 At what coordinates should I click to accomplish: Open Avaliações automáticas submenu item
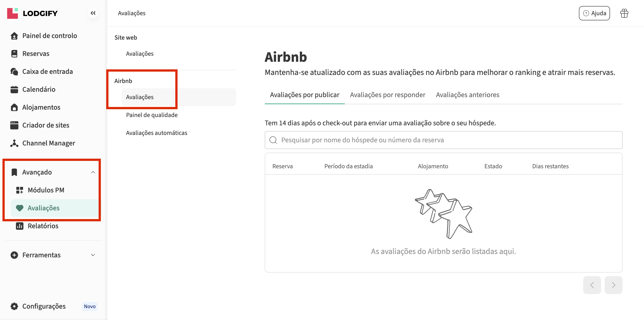pyautogui.click(x=156, y=133)
